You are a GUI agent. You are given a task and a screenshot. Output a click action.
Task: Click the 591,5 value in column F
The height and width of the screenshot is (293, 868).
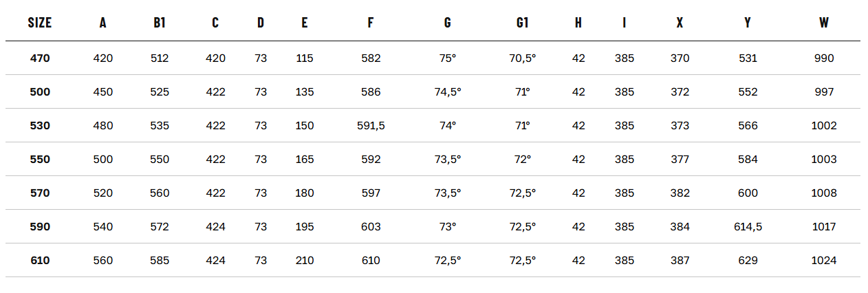(x=371, y=126)
